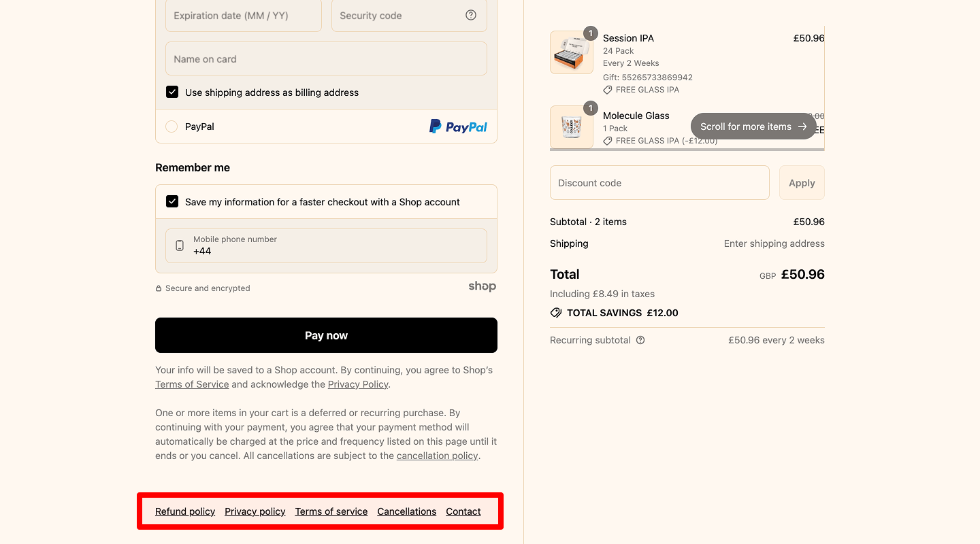
Task: Click Scroll for more items button
Action: click(753, 126)
